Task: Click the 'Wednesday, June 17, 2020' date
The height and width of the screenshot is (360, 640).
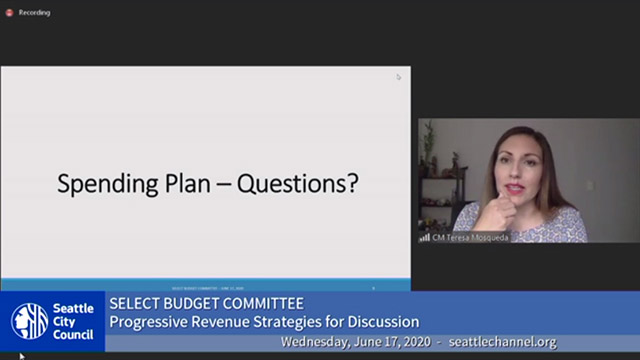Action: [356, 342]
